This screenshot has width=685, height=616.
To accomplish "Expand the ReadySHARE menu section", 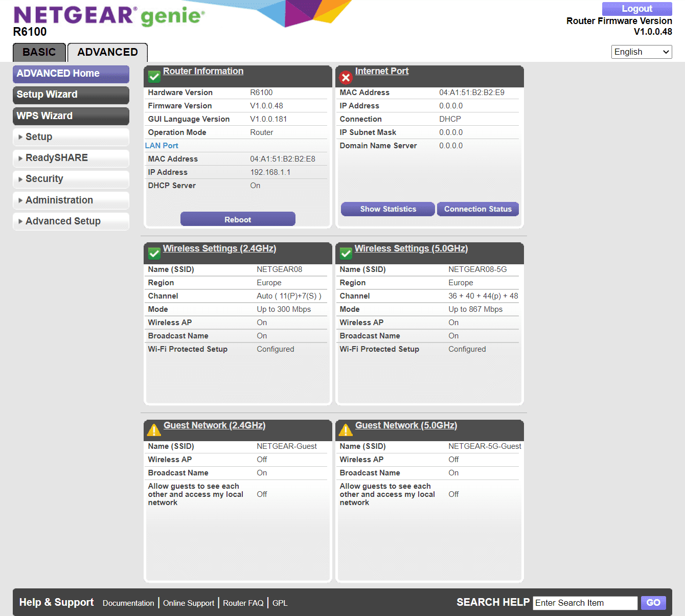I will tap(71, 158).
